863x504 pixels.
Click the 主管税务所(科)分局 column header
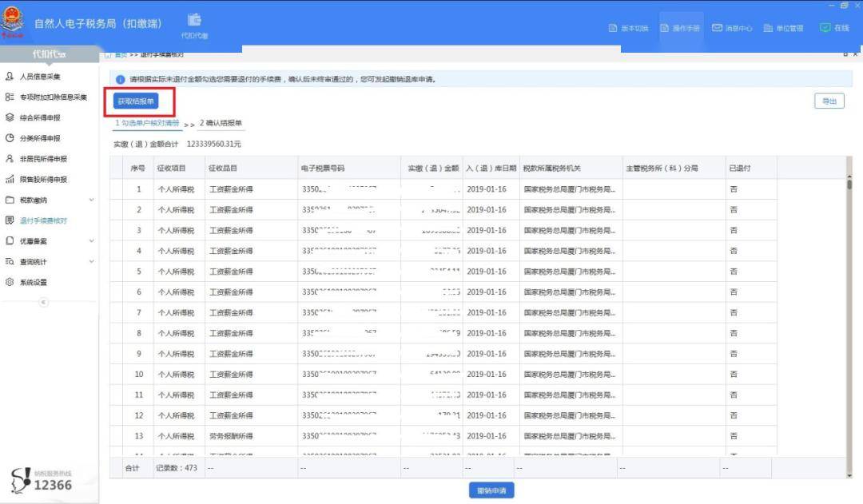[674, 169]
